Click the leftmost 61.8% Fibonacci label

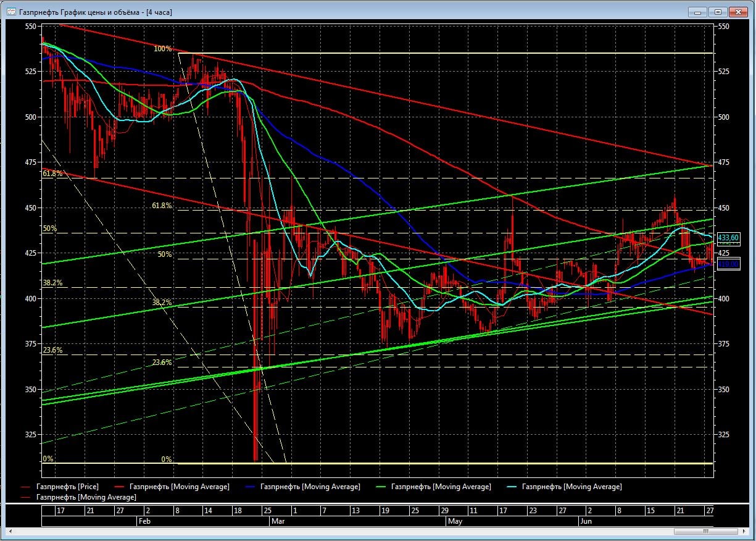[52, 174]
